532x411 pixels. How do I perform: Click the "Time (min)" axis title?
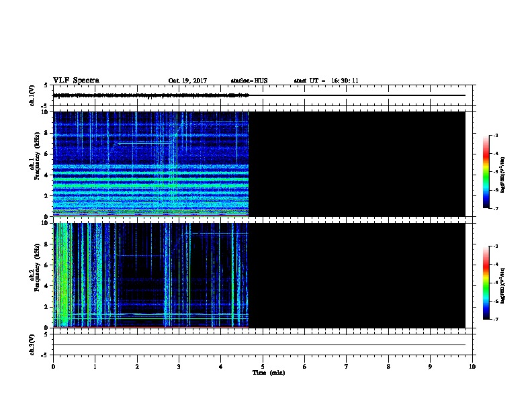[269, 373]
